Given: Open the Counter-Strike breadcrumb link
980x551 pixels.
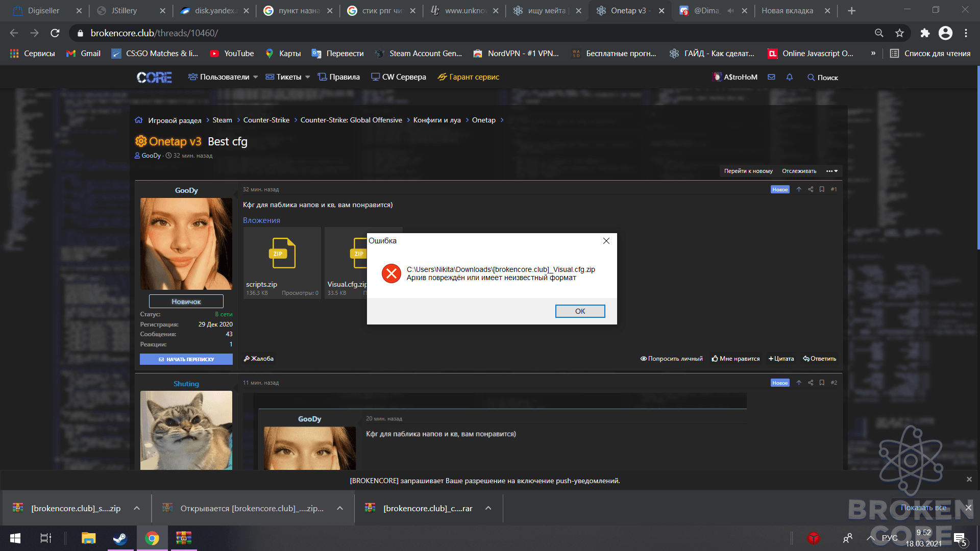Looking at the screenshot, I should point(266,120).
